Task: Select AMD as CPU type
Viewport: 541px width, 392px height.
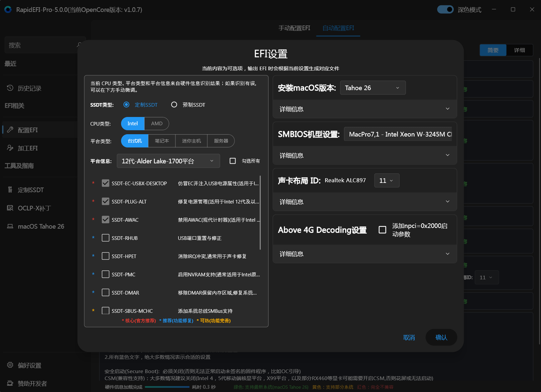Action: 157,124
